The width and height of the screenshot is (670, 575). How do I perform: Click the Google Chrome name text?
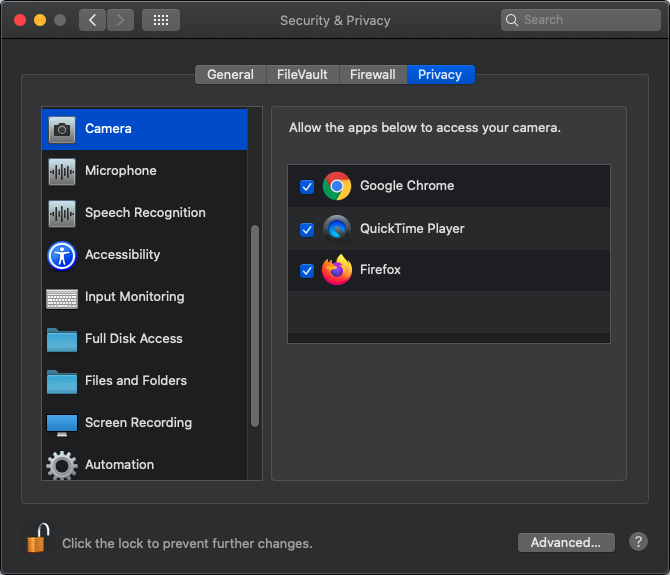(x=407, y=185)
